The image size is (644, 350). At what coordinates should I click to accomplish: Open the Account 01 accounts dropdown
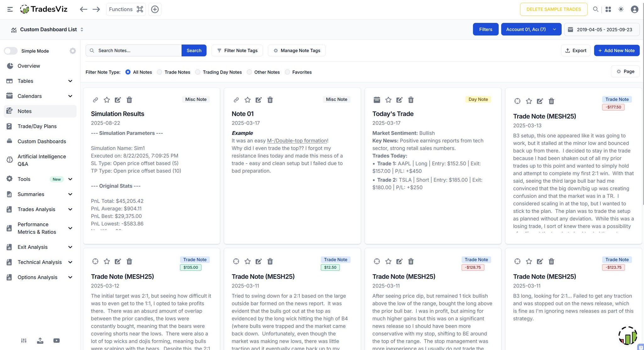[x=531, y=29]
